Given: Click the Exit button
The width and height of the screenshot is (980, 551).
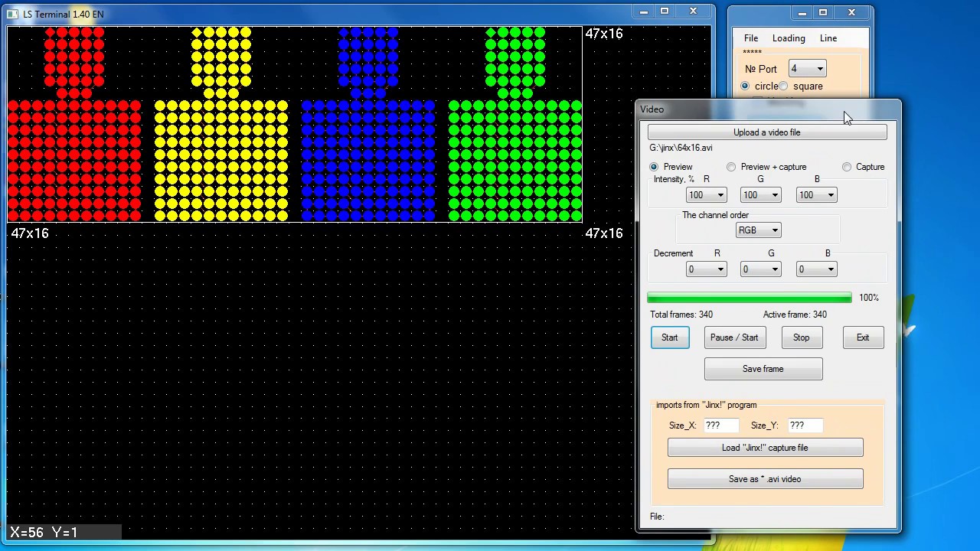Looking at the screenshot, I should tap(863, 337).
